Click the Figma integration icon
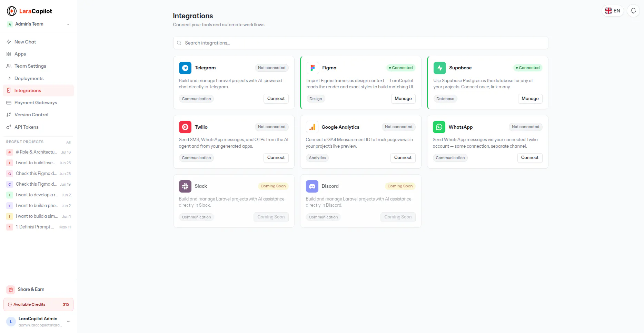The height and width of the screenshot is (333, 644). tap(313, 68)
